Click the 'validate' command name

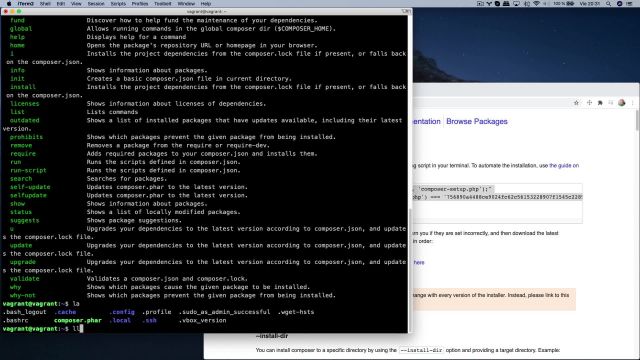point(24,278)
